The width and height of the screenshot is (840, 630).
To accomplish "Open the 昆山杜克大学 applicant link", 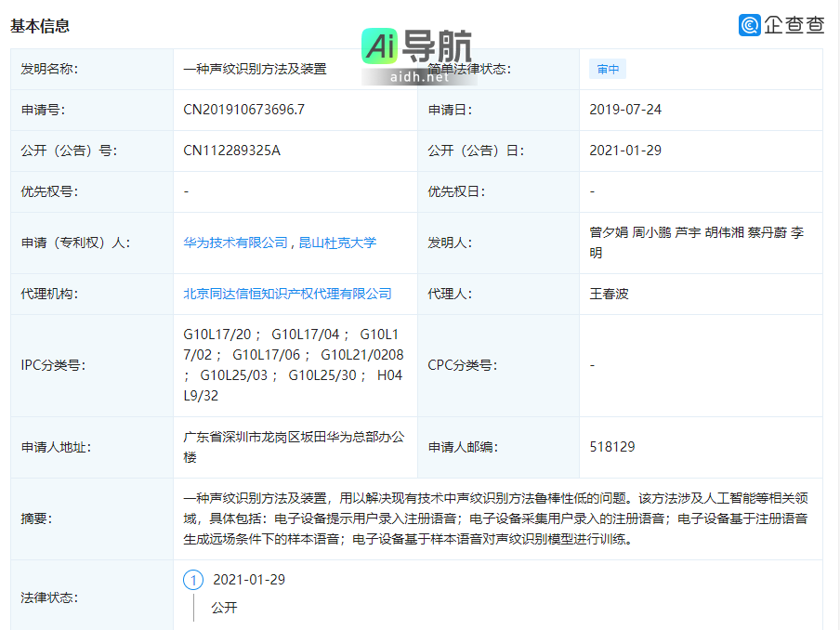I will [337, 243].
